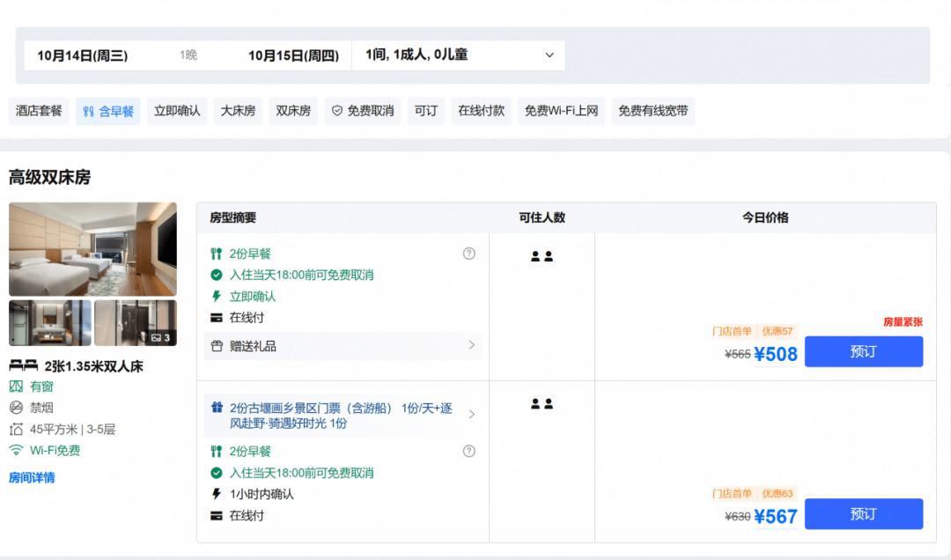Click the 门店首单 优惠57 tag
Screen dimensions: 951x560
(x=753, y=331)
